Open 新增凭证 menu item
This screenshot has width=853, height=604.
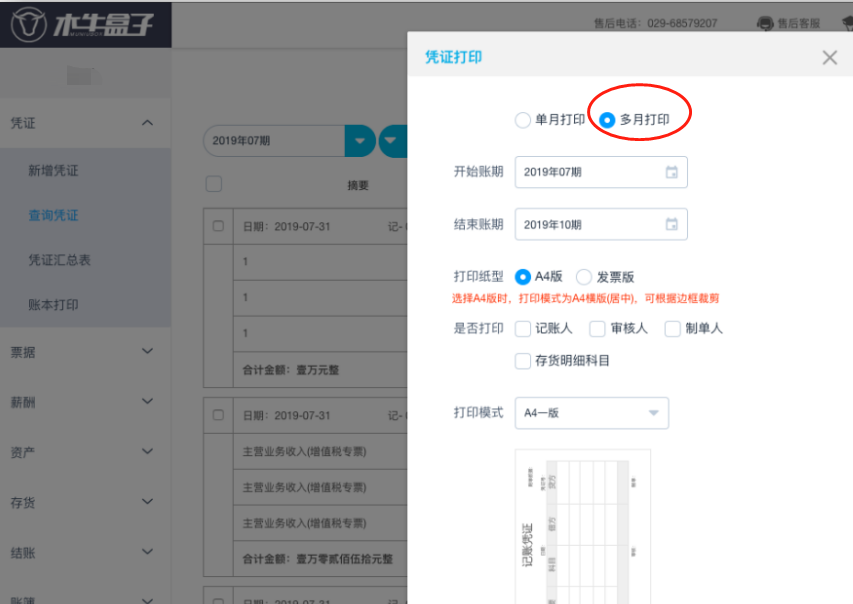[53, 171]
